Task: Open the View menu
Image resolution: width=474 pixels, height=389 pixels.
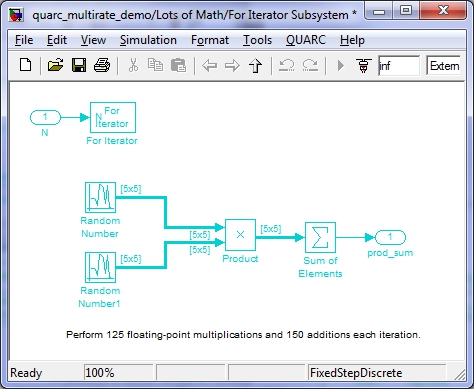Action: tap(93, 40)
